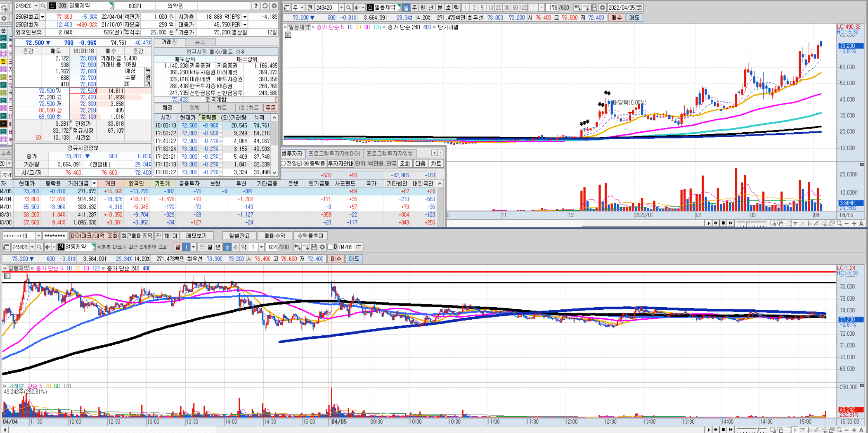Open top chart stock code dropdown
This screenshot has height=433, width=868.
click(x=341, y=8)
